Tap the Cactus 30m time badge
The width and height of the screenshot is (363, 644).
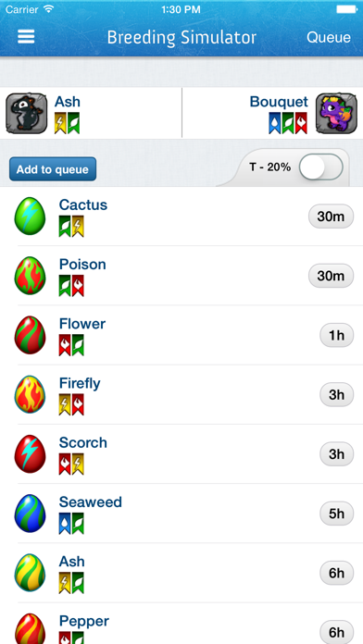coord(331,216)
